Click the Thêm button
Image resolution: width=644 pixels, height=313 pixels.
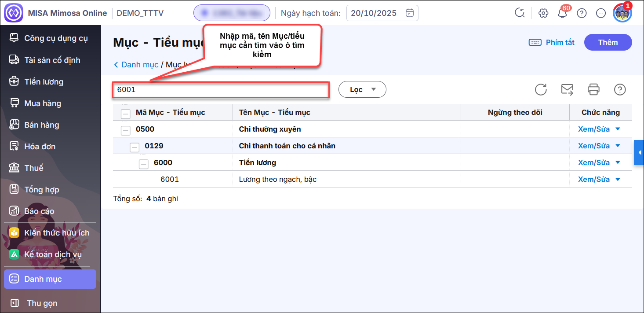[x=608, y=42]
